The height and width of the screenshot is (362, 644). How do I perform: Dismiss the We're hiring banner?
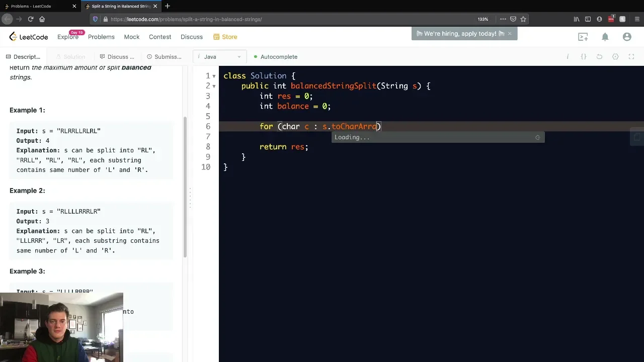point(510,34)
